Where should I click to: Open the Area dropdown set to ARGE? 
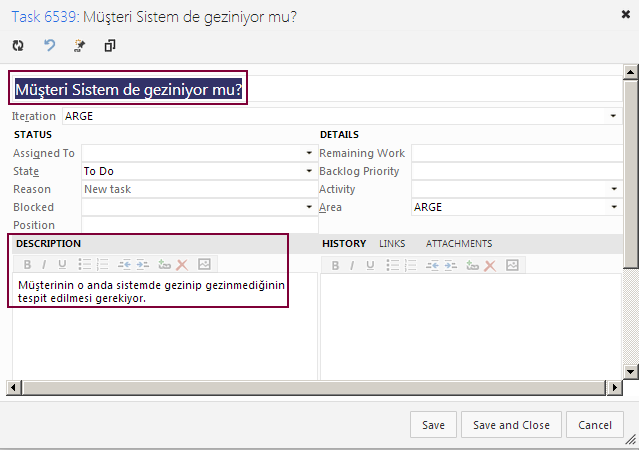tap(613, 207)
